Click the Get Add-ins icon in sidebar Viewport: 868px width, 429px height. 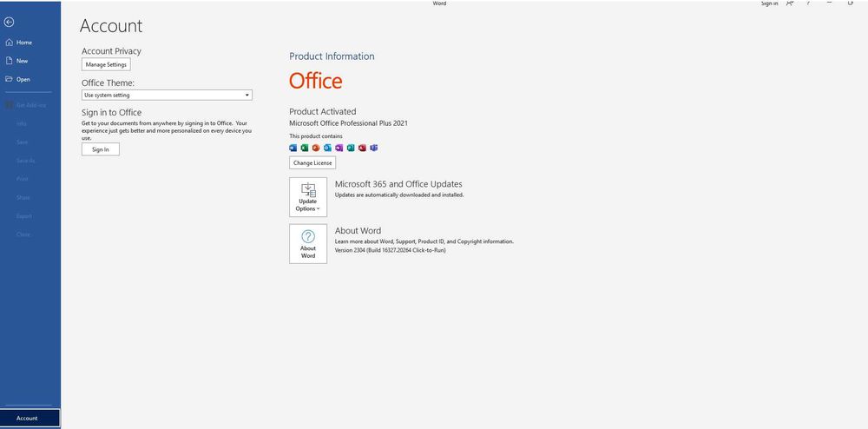(9, 105)
